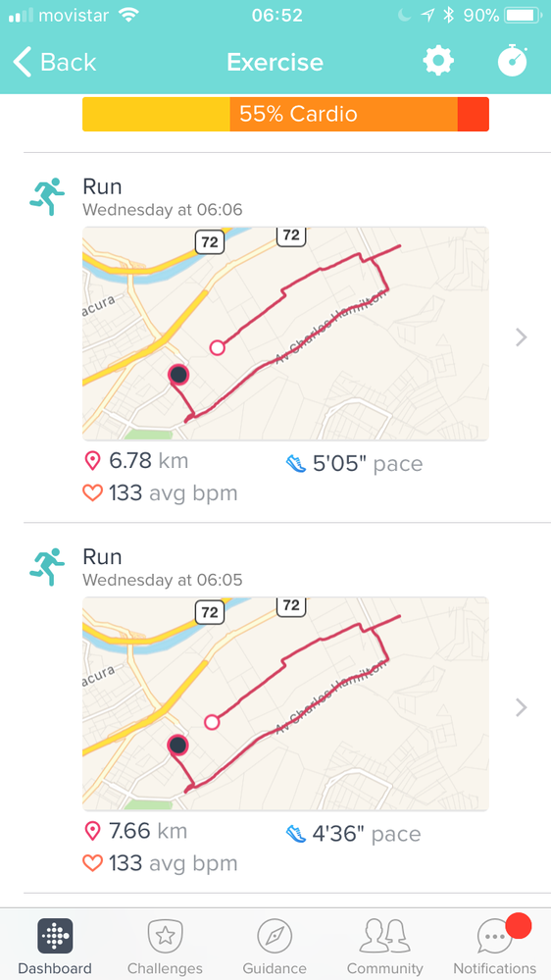Viewport: 551px width, 980px height.
Task: Open the map thumbnail of the 6.78 km run
Action: click(x=285, y=334)
